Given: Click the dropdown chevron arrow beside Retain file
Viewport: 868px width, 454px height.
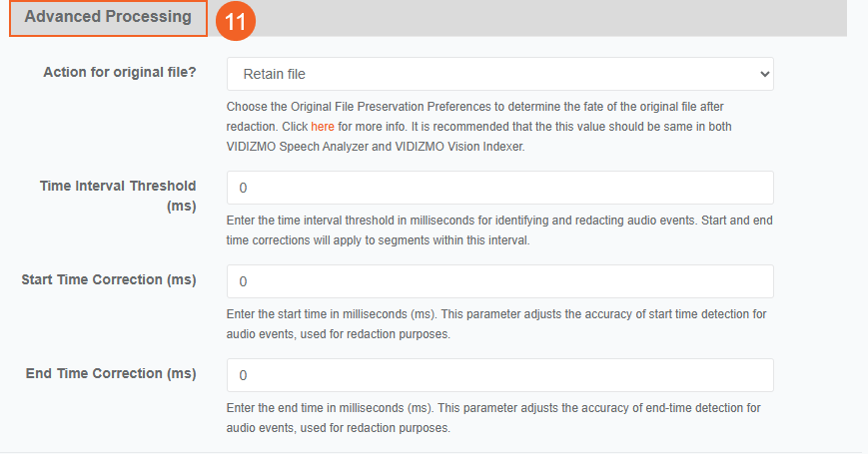Looking at the screenshot, I should click(764, 74).
